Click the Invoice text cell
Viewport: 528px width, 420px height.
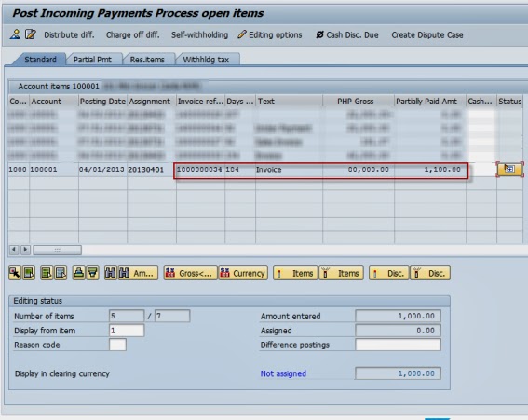pyautogui.click(x=290, y=169)
